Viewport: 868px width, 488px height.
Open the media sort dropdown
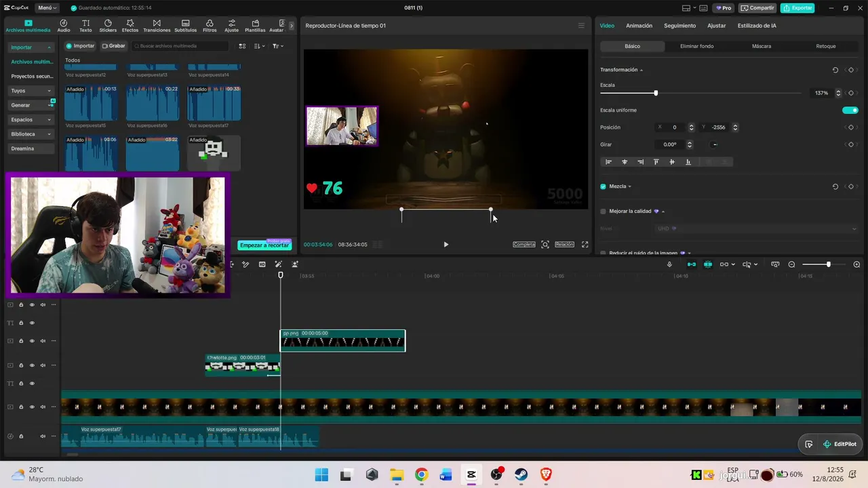(x=260, y=46)
